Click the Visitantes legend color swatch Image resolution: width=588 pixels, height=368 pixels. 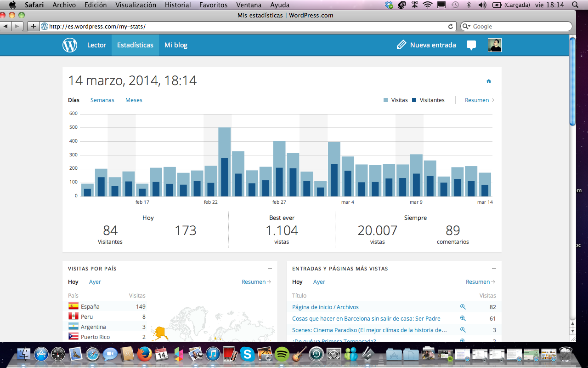pos(414,100)
